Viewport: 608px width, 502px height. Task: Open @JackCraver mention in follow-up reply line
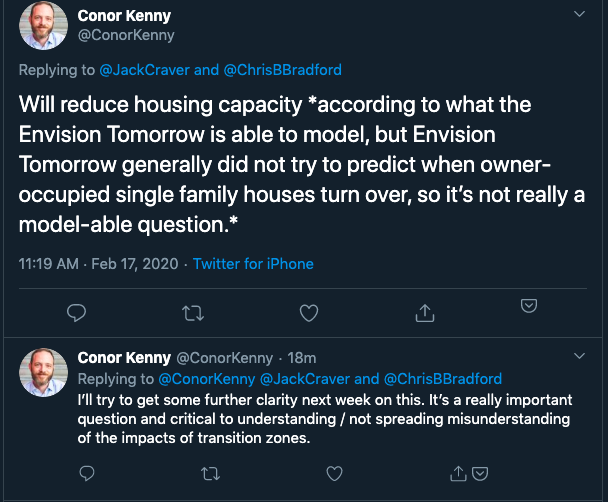[x=304, y=379]
